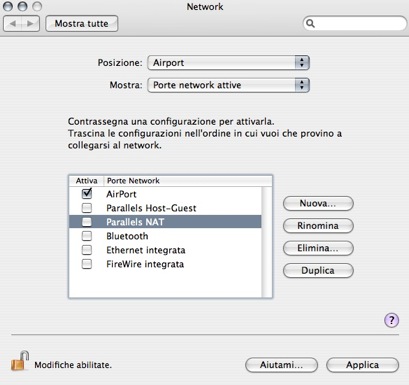
Task: Click the padlock icon to lock changes
Action: [19, 361]
